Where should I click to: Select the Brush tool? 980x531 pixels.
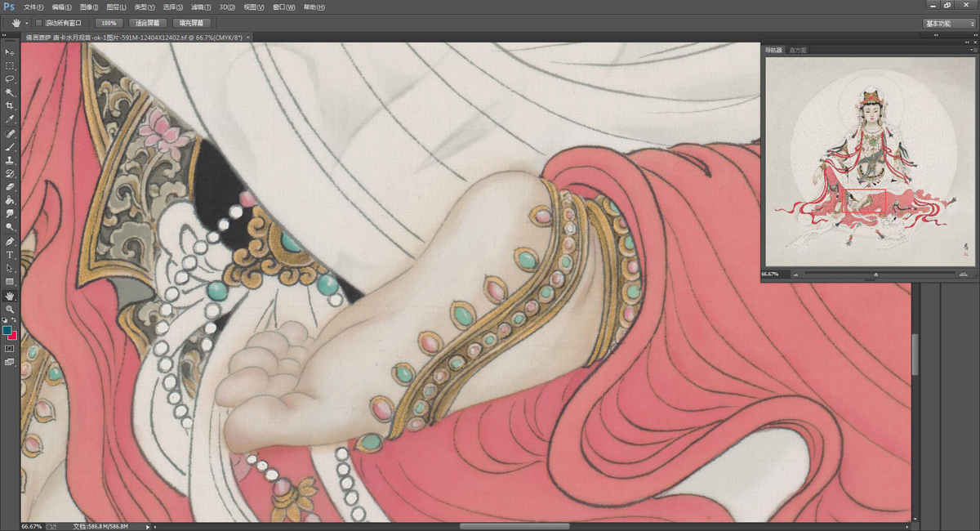[10, 148]
